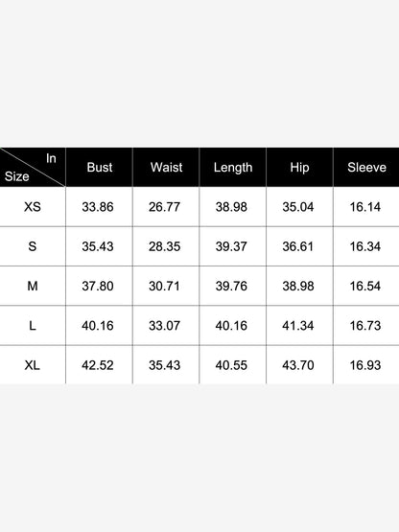Select the M waist value 30.71
The width and height of the screenshot is (399, 532).
[x=164, y=286]
